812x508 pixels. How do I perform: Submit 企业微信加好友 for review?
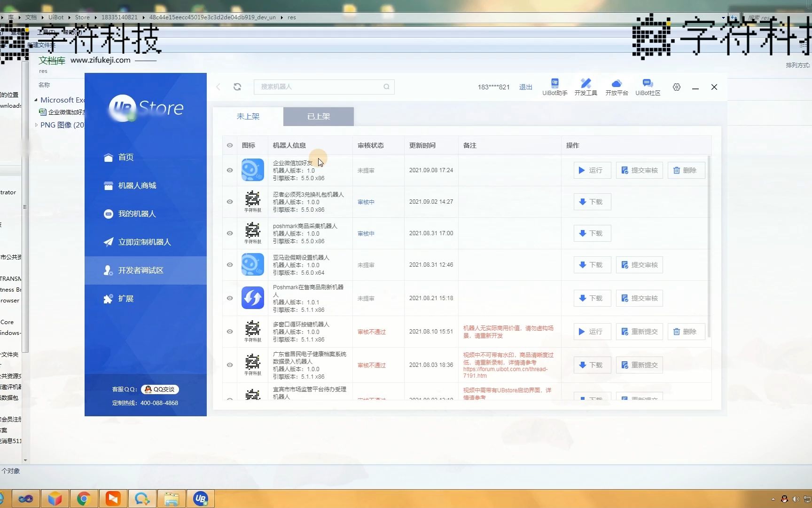(x=639, y=170)
